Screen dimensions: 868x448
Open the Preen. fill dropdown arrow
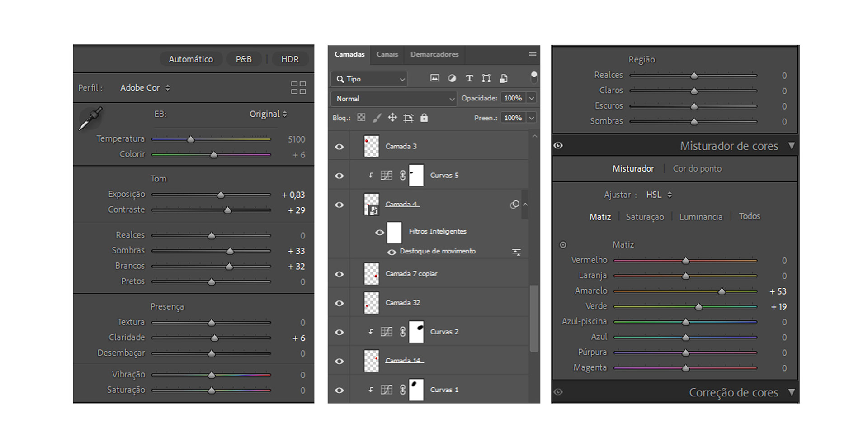coord(532,118)
